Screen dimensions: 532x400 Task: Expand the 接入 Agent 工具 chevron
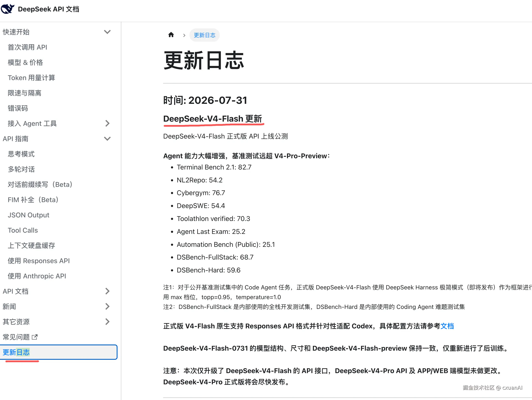click(x=107, y=123)
